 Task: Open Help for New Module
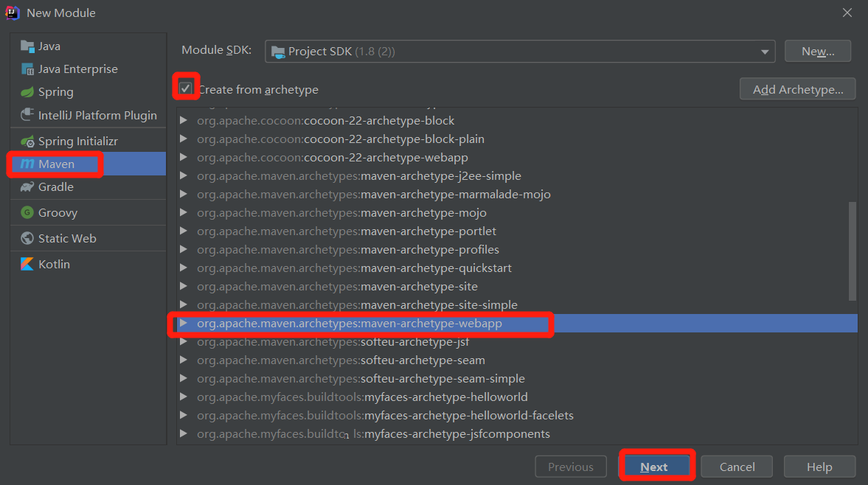pos(819,467)
